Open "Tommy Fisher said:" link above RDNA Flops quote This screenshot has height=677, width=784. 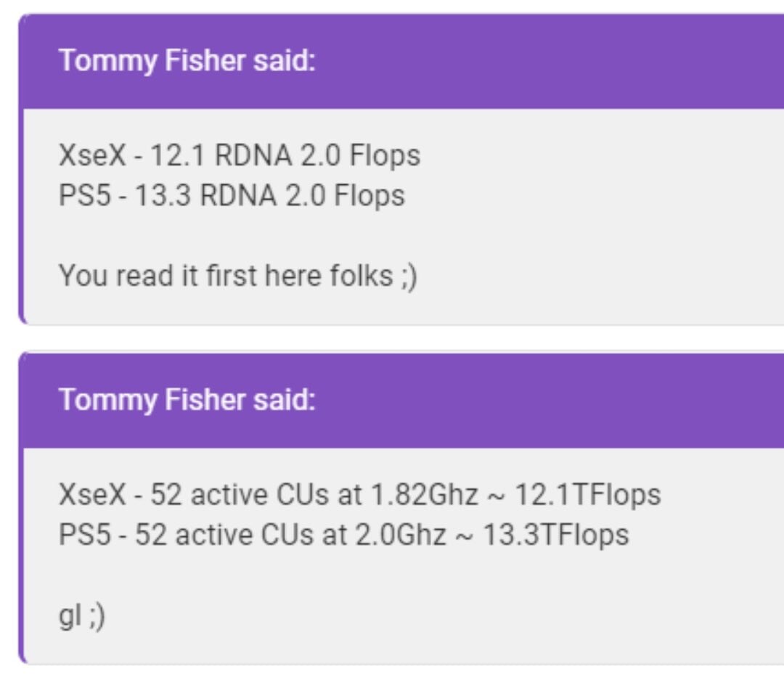point(187,61)
